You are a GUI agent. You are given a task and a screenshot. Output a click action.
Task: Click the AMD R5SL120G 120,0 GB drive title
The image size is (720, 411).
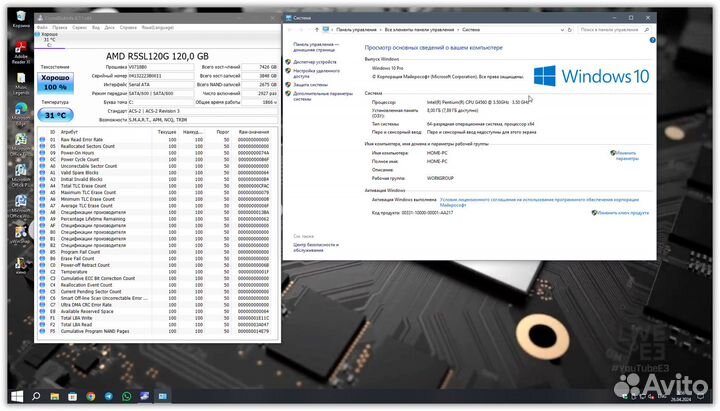click(x=157, y=56)
